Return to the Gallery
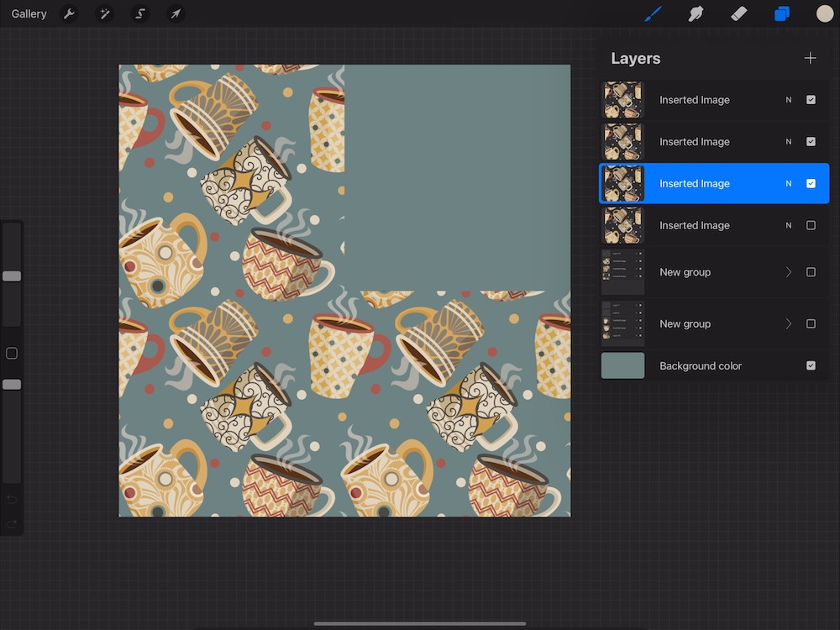Viewport: 840px width, 630px height. click(x=29, y=14)
